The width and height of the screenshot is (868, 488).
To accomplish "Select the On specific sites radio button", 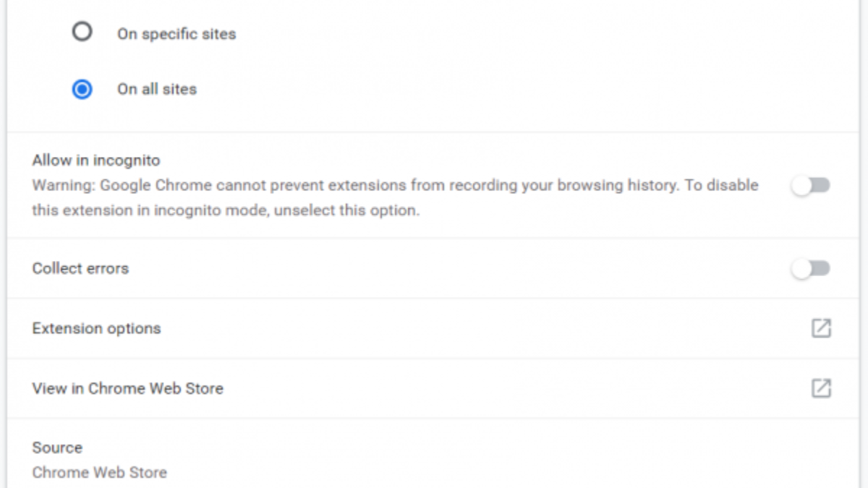I will click(82, 33).
